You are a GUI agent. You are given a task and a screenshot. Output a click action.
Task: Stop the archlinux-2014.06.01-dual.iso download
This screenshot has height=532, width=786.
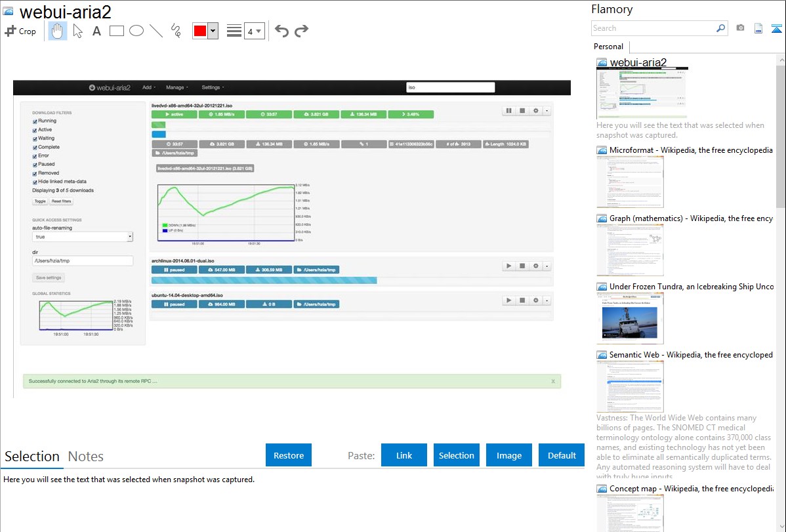[x=522, y=266]
